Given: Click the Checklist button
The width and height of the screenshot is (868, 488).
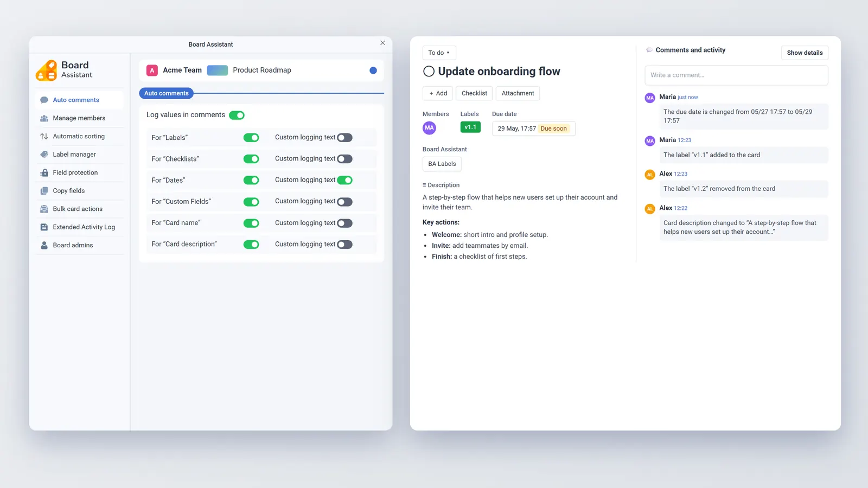Looking at the screenshot, I should 474,93.
